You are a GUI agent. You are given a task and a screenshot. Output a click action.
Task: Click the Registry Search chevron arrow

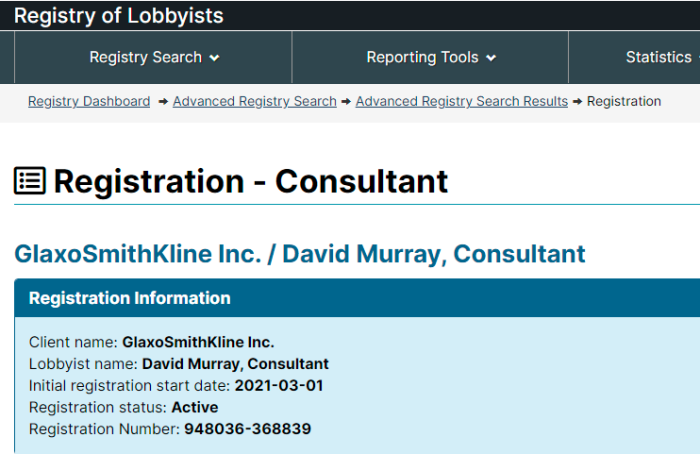215,58
